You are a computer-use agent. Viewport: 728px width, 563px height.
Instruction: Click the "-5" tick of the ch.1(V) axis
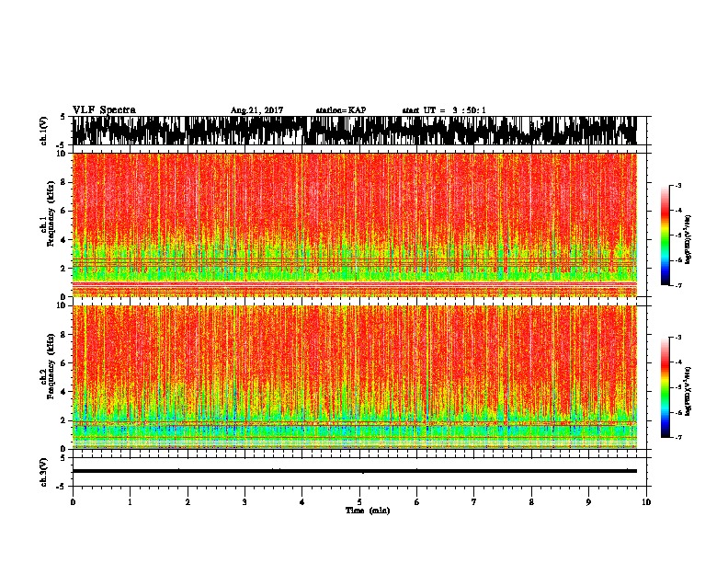click(62, 145)
